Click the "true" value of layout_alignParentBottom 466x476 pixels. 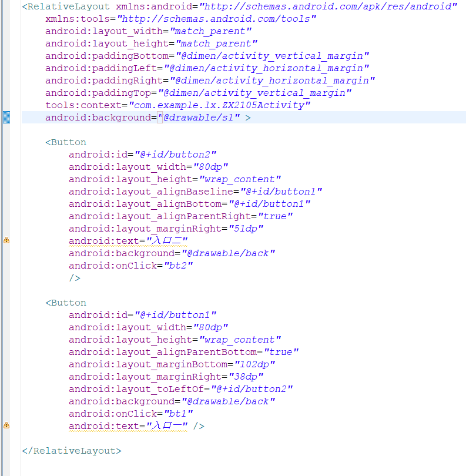pos(281,352)
